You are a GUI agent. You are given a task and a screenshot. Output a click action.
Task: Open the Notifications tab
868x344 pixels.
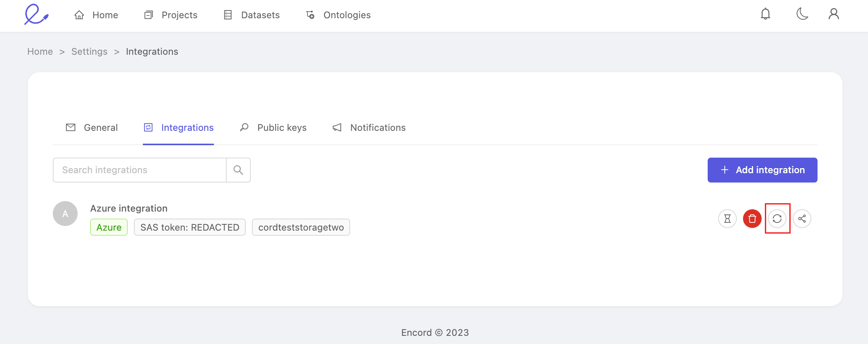pyautogui.click(x=369, y=128)
